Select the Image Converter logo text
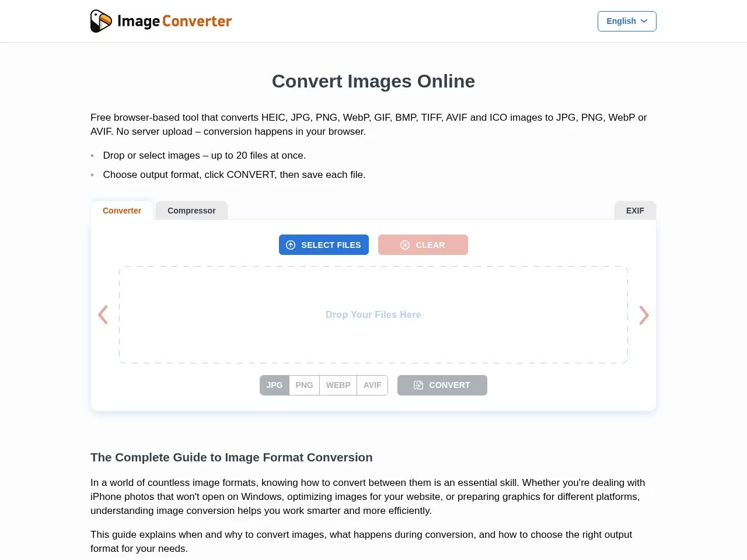 pyautogui.click(x=174, y=21)
